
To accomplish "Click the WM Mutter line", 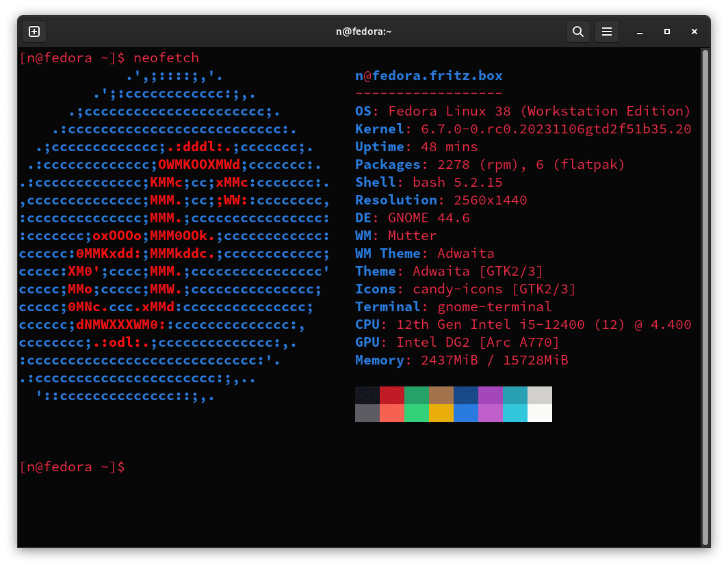I will pyautogui.click(x=396, y=236).
